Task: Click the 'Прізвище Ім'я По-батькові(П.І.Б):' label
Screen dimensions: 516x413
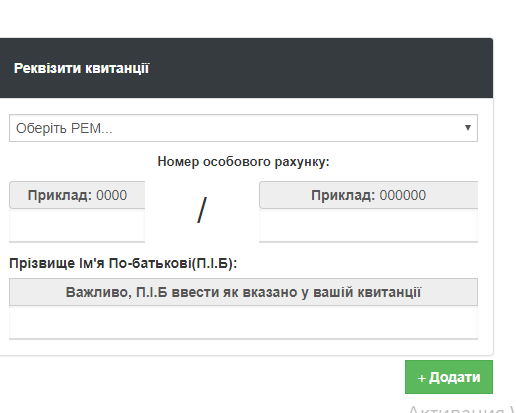Action: (123, 263)
